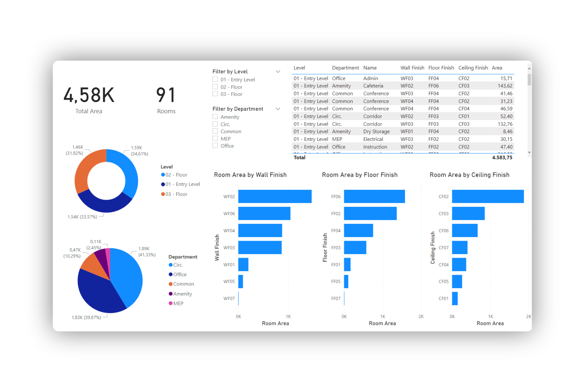
Task: Select the WF02 bar in Wall Finish chart
Action: [x=275, y=196]
